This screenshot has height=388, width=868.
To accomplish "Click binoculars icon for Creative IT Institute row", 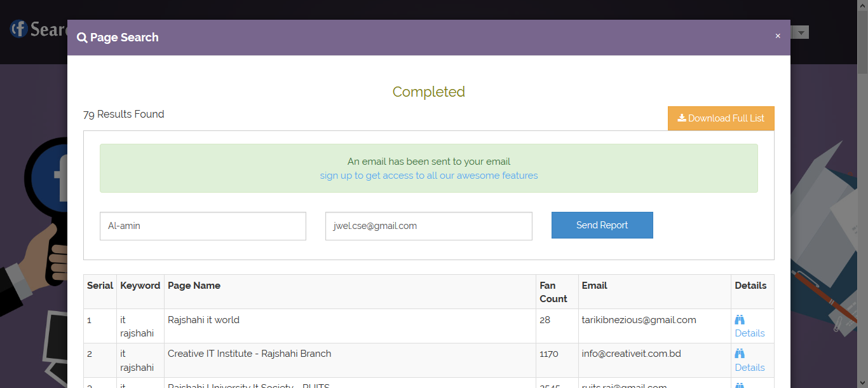I will 740,354.
